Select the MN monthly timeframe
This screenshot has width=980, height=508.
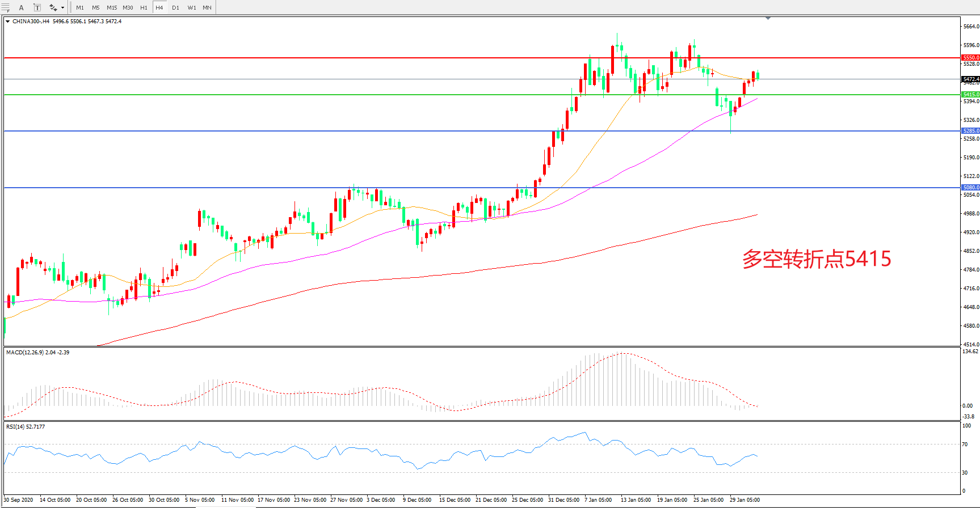point(207,7)
